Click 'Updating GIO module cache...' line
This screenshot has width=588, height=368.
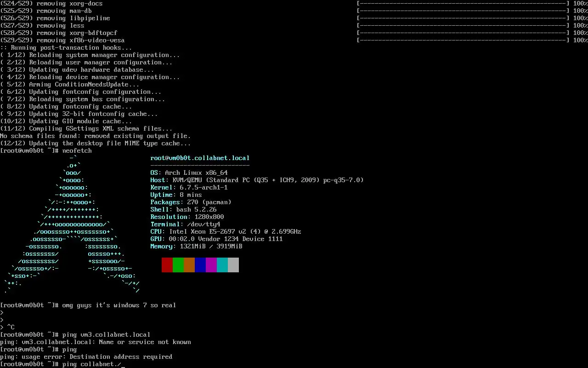click(x=66, y=121)
